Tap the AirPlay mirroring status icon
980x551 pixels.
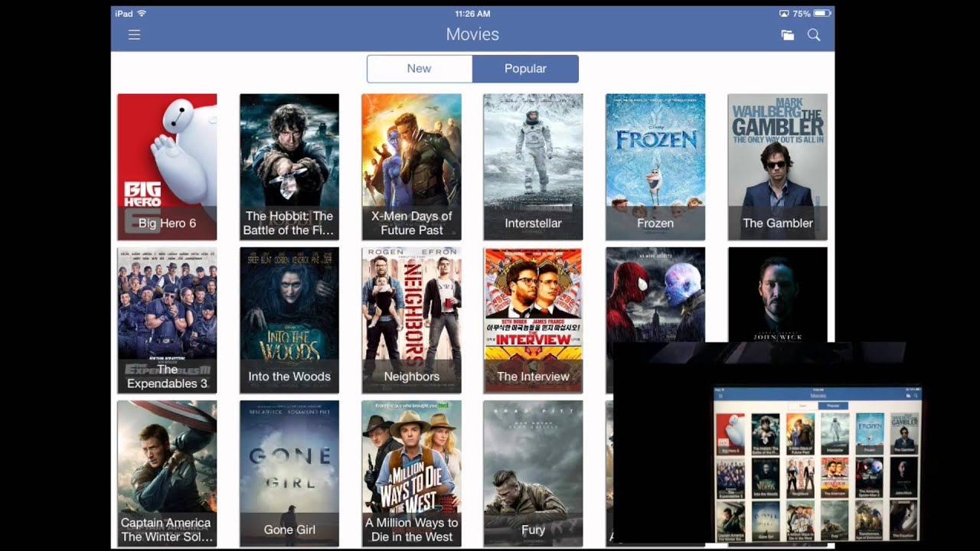click(x=784, y=14)
